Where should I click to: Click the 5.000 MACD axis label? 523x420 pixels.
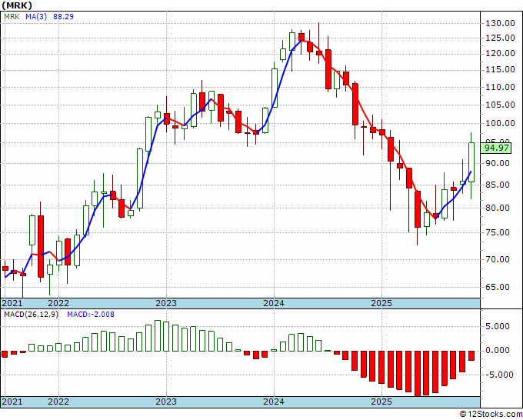pyautogui.click(x=499, y=326)
